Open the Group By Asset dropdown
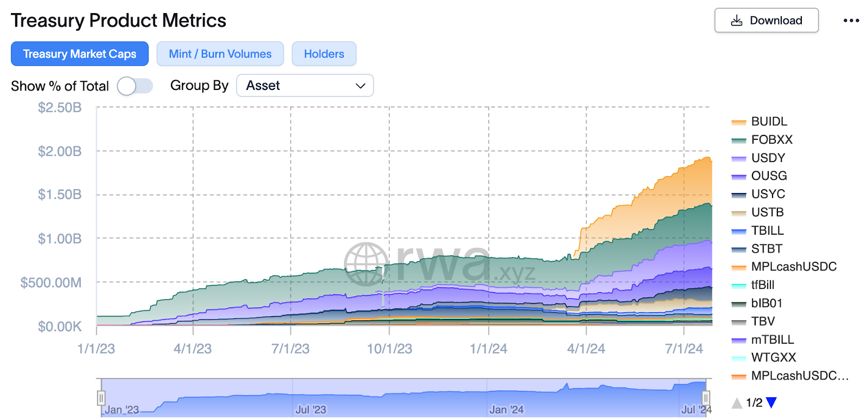This screenshot has height=419, width=868. pyautogui.click(x=305, y=86)
